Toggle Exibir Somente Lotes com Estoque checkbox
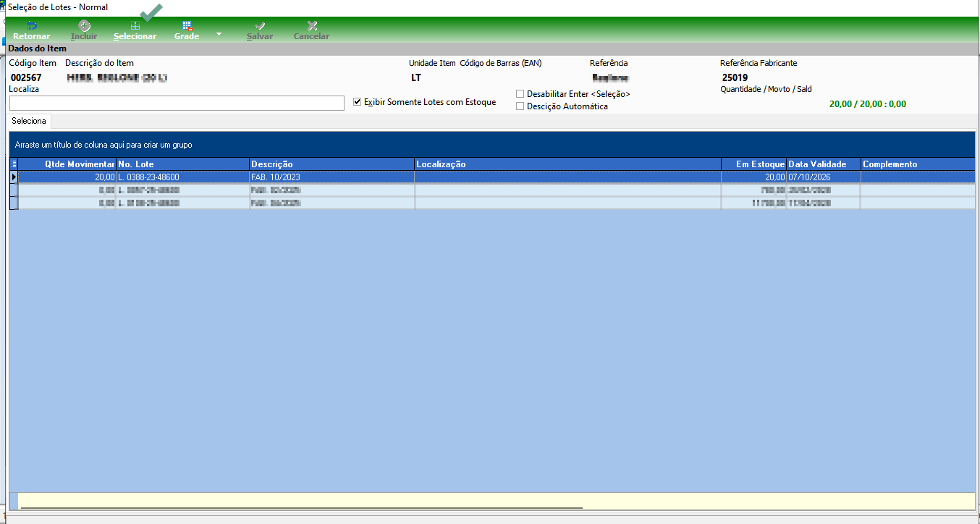This screenshot has width=980, height=524. coord(357,102)
